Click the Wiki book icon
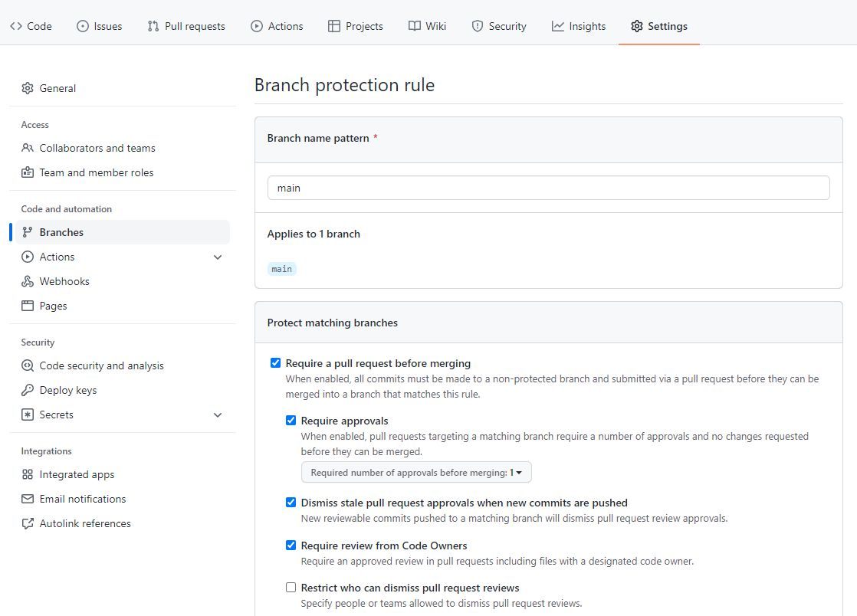Viewport: 857px width, 616px height. pyautogui.click(x=414, y=26)
